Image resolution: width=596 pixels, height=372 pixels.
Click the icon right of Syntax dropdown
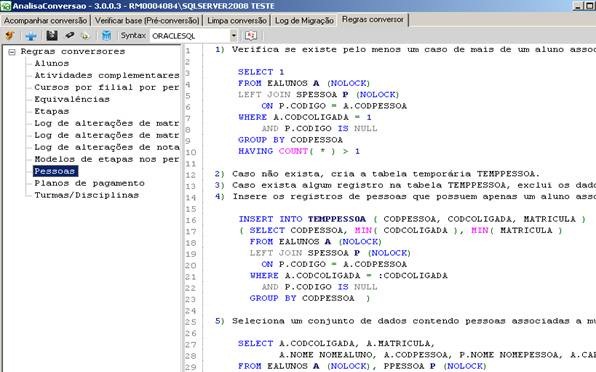pyautogui.click(x=250, y=36)
